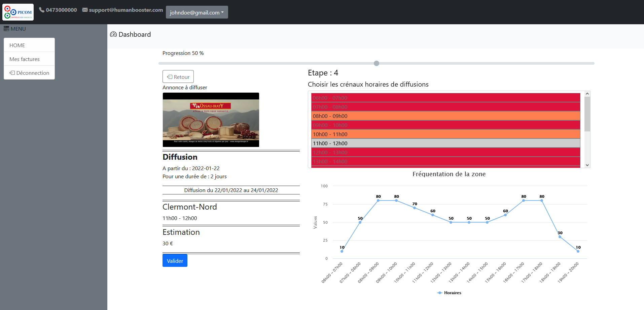
Task: Open Mes factures menu item
Action: (x=25, y=59)
